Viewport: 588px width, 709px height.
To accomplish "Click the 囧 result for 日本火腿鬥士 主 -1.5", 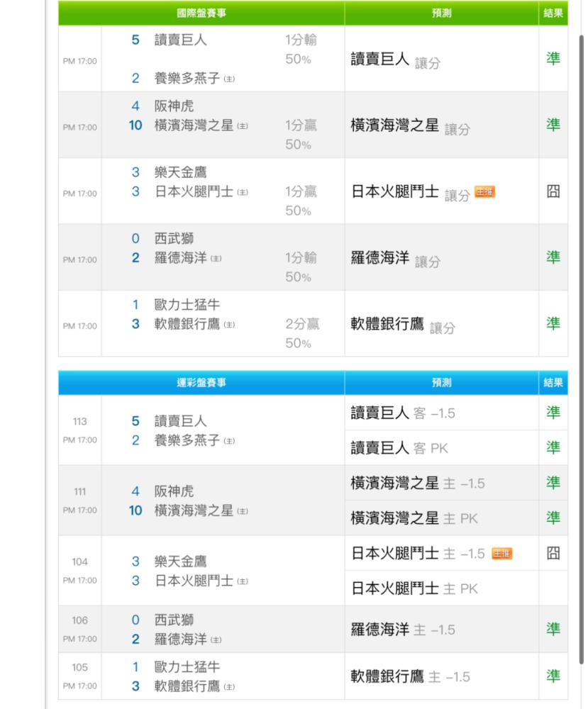I will coord(553,553).
